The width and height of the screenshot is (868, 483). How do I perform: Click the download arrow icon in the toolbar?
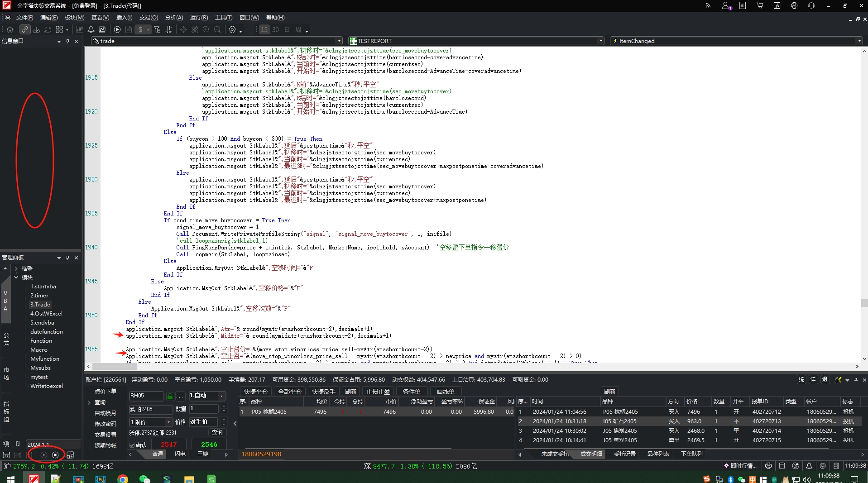click(36, 29)
